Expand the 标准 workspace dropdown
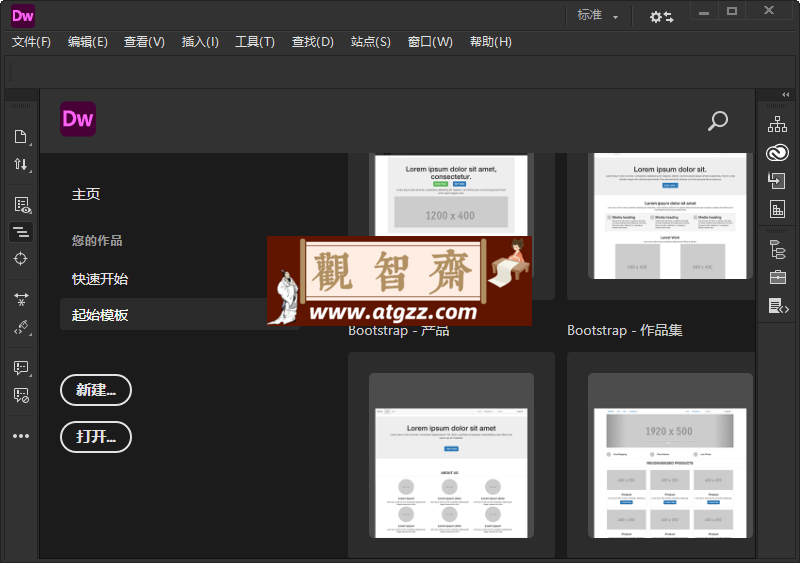 click(597, 16)
